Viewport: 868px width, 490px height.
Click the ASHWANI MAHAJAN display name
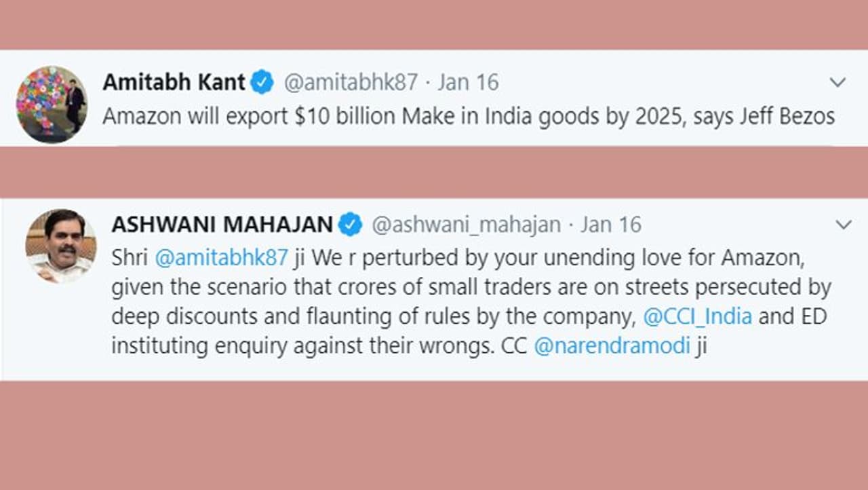tap(222, 225)
